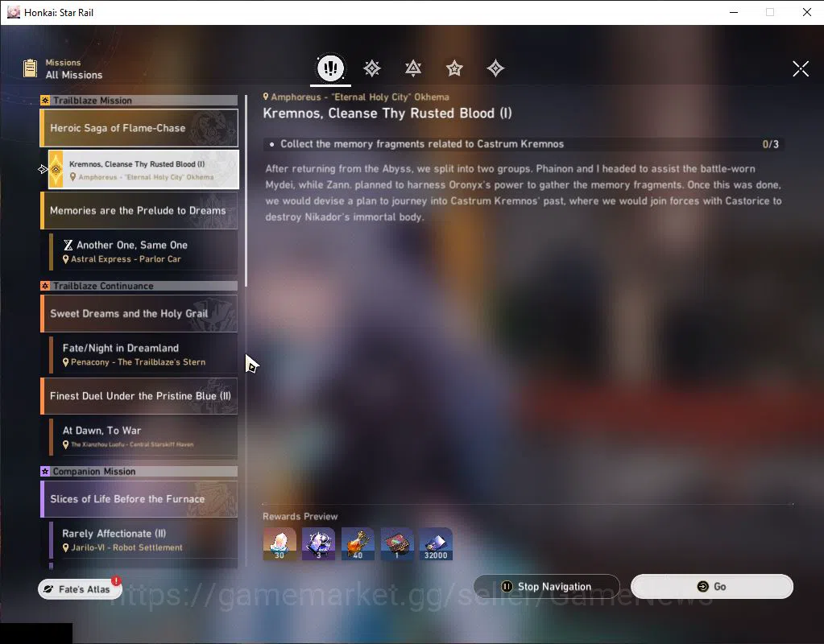
Task: Collapse Sweet Dreams and the Holy Grail group
Action: coord(139,313)
